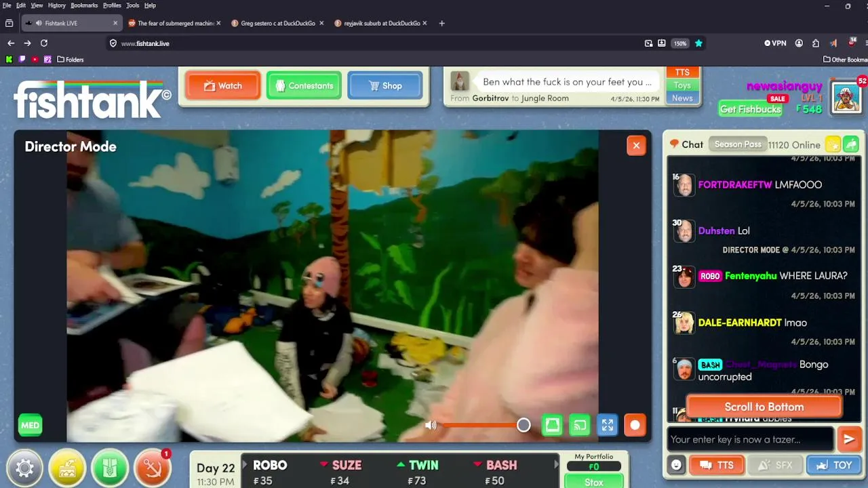
Task: Click the Stox portfolio button
Action: [593, 482]
